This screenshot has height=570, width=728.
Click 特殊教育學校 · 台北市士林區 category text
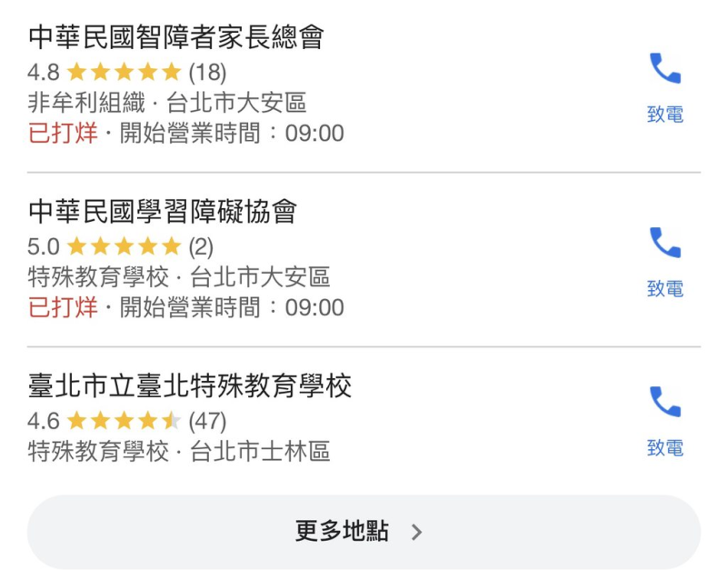coord(179,451)
